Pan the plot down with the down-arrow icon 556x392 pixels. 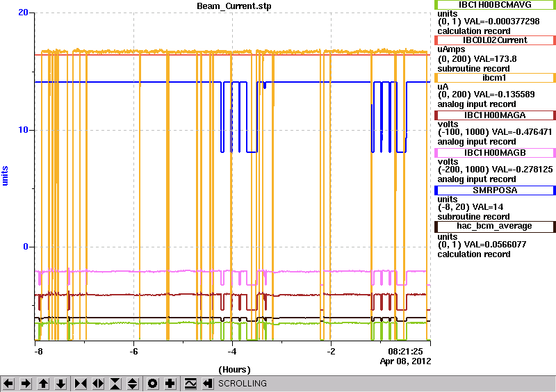click(x=61, y=384)
